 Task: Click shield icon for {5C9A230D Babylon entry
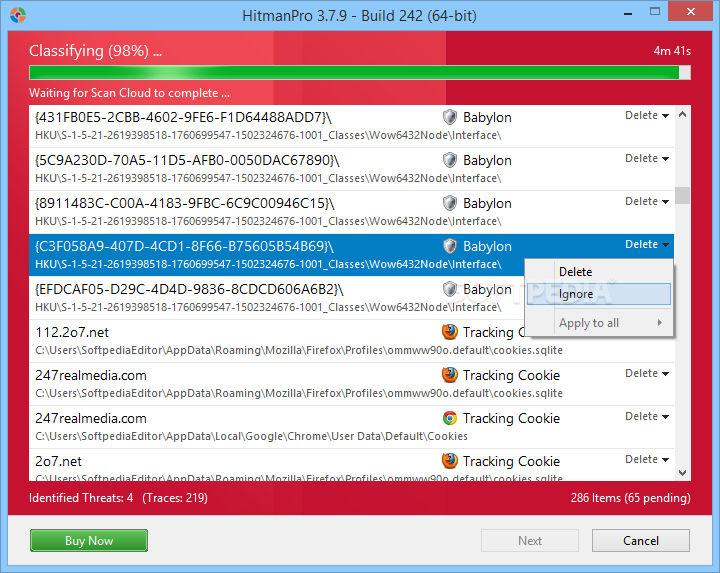pos(450,160)
